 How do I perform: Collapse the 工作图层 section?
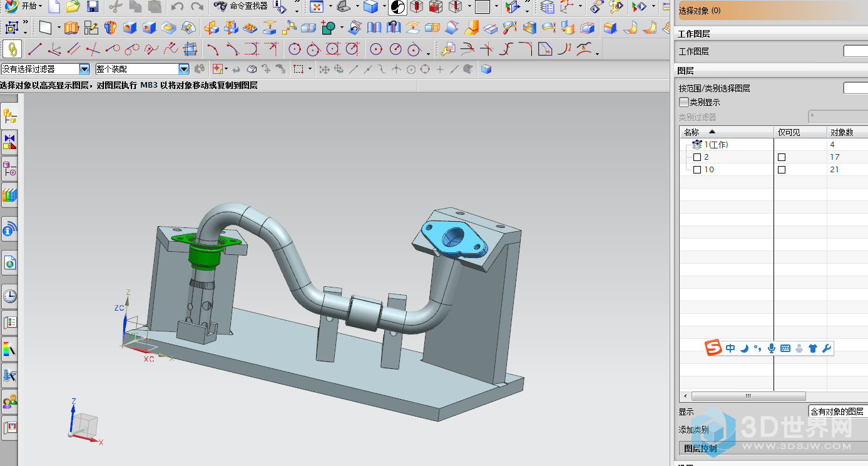click(x=772, y=34)
